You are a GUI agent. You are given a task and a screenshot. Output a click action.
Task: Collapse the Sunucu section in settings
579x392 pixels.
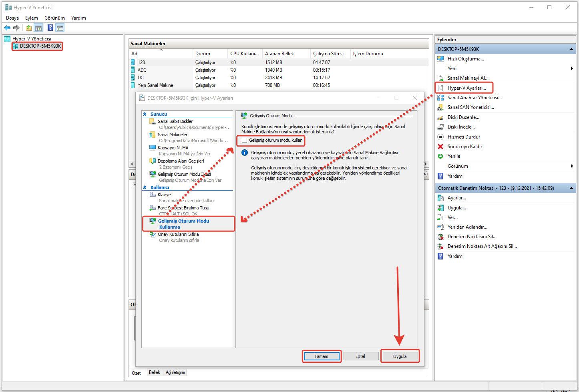tap(145, 114)
